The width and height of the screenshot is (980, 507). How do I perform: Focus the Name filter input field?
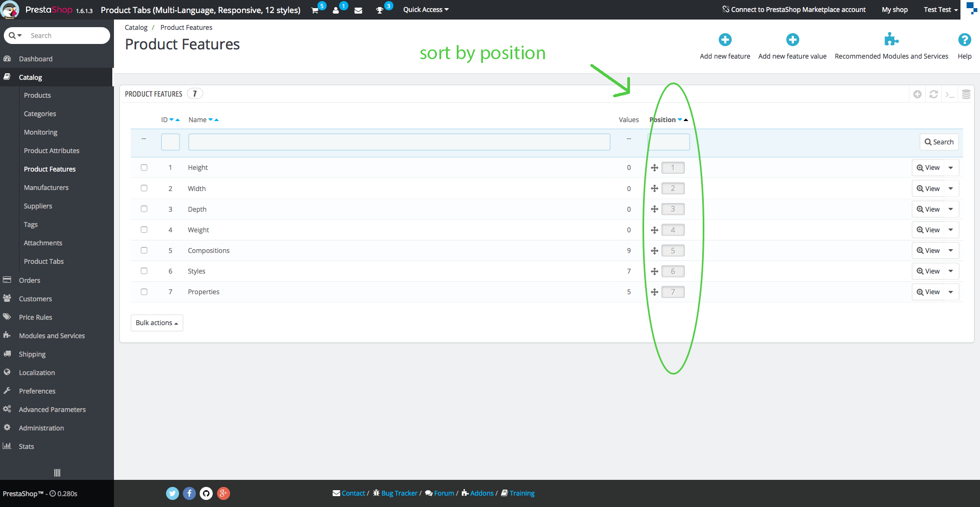tap(399, 142)
